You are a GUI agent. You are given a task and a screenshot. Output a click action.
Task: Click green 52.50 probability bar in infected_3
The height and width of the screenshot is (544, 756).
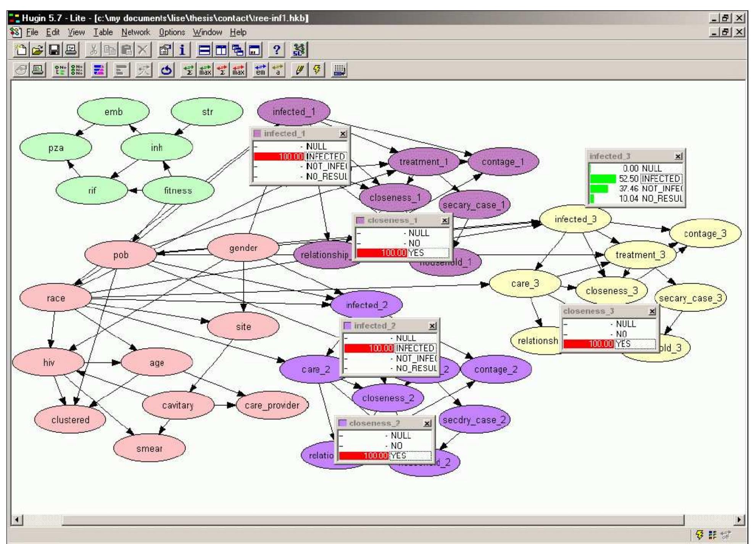pyautogui.click(x=603, y=179)
